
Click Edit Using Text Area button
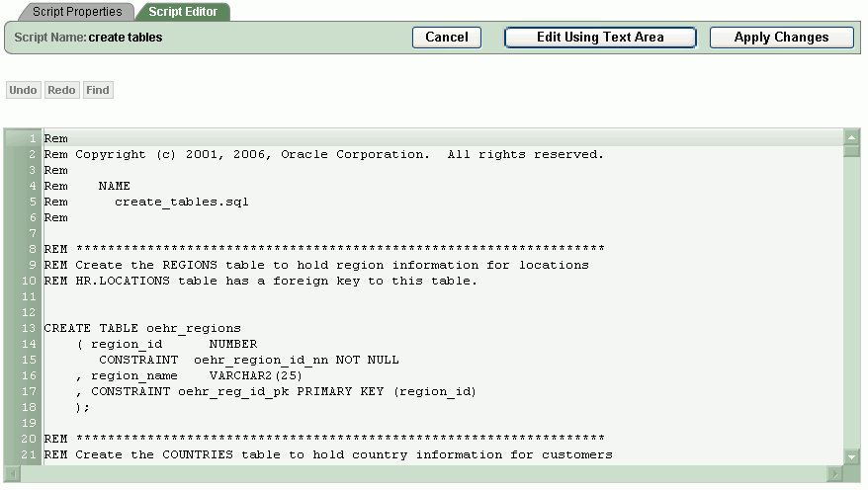[599, 38]
